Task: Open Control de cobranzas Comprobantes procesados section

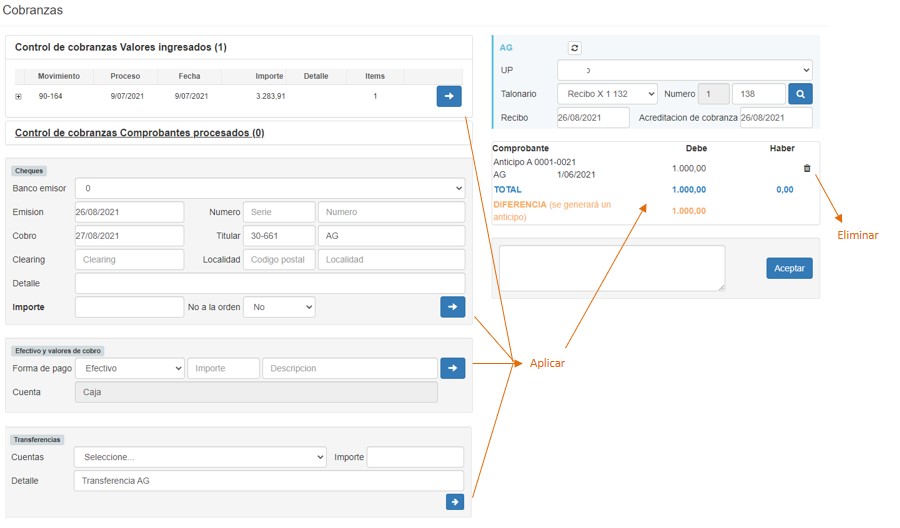Action: [140, 133]
